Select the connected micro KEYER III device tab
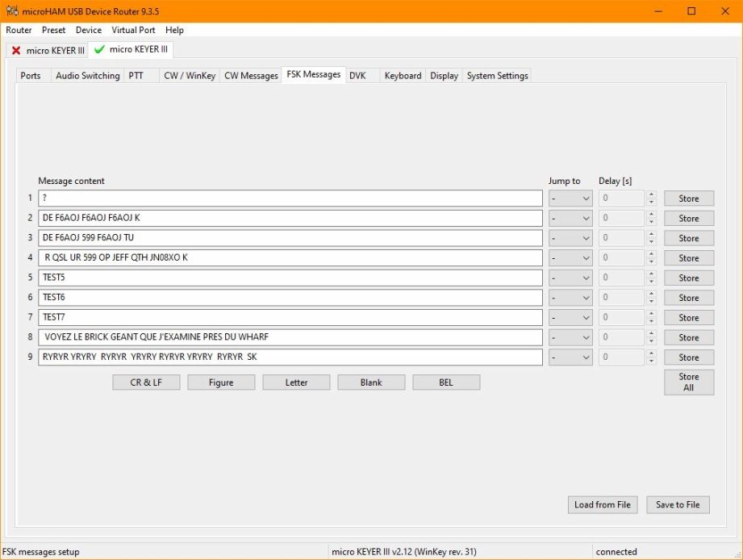 point(131,49)
